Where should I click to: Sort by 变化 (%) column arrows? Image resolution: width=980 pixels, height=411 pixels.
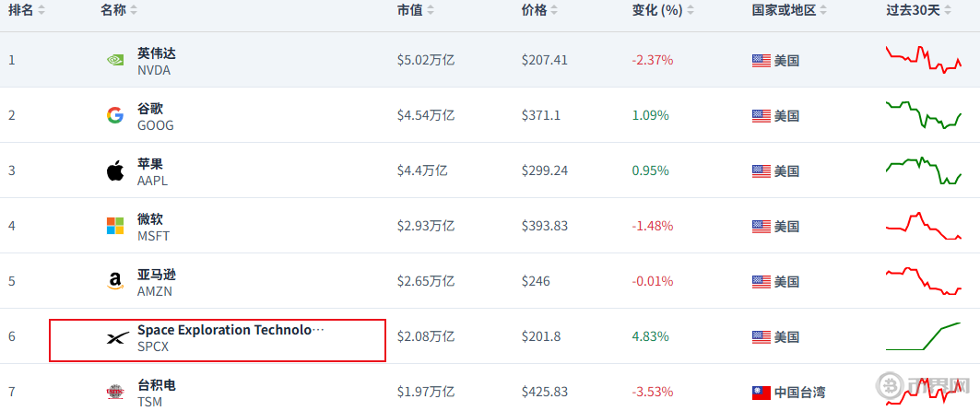point(690,11)
